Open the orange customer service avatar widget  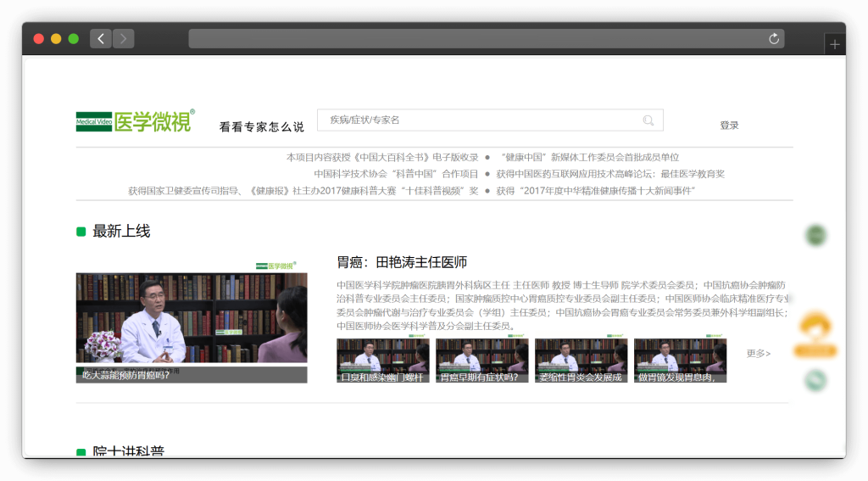pyautogui.click(x=815, y=335)
